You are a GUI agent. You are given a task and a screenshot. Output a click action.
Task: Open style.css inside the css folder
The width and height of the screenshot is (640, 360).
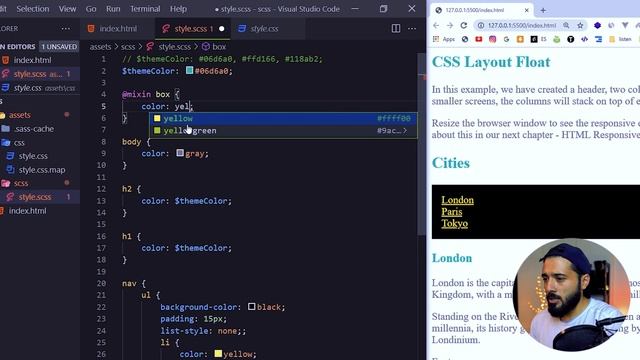click(40, 156)
